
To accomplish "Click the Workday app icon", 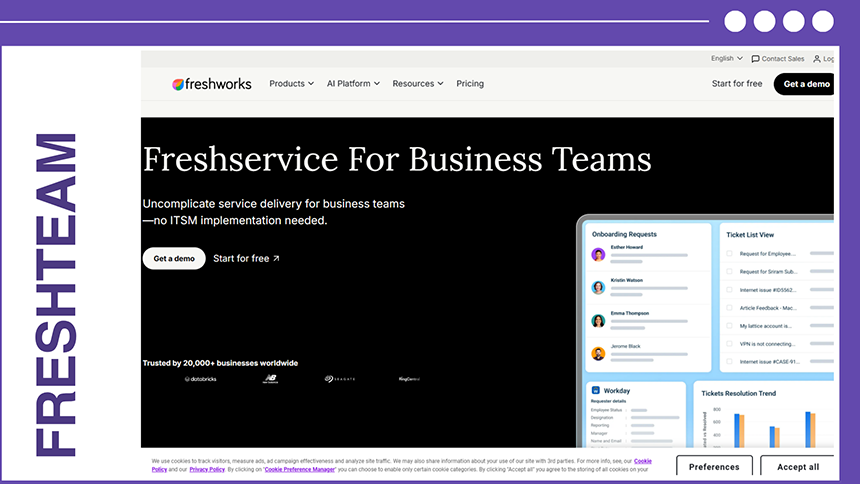I will (x=596, y=390).
